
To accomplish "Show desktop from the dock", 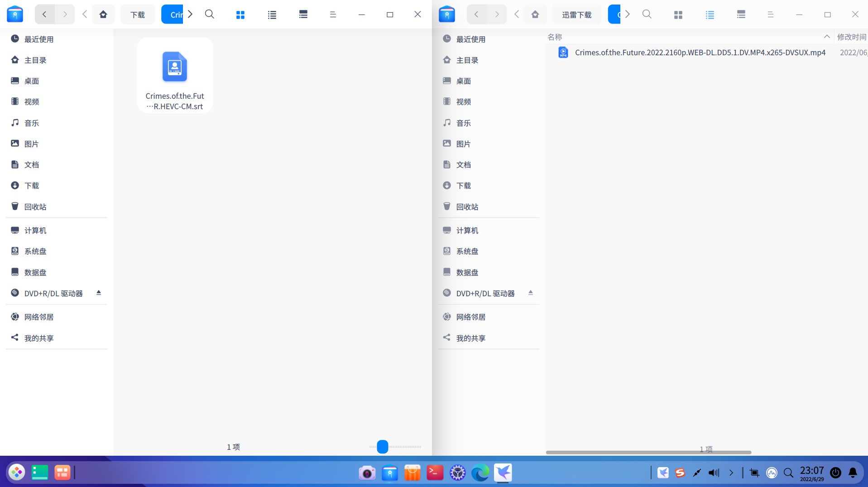I will [x=40, y=473].
